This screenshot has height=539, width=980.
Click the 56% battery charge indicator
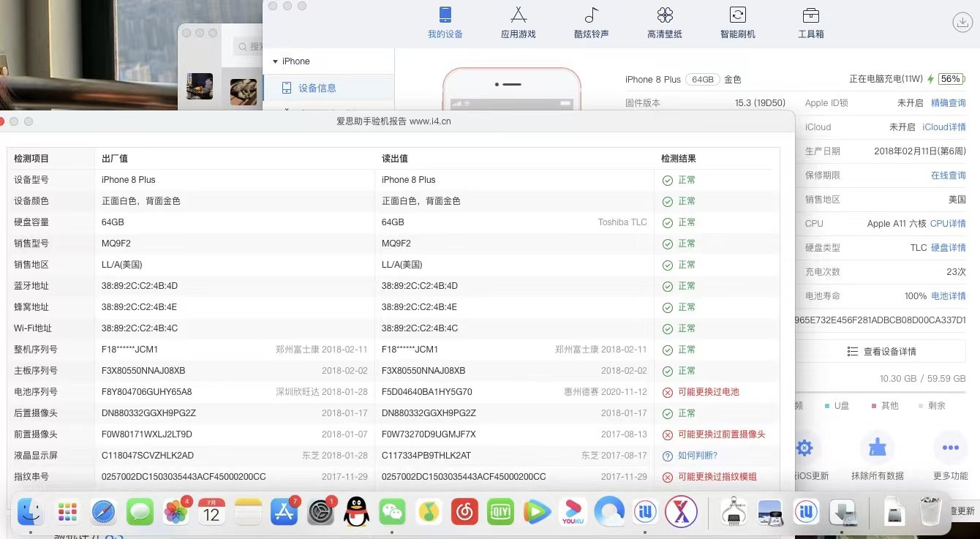click(950, 79)
